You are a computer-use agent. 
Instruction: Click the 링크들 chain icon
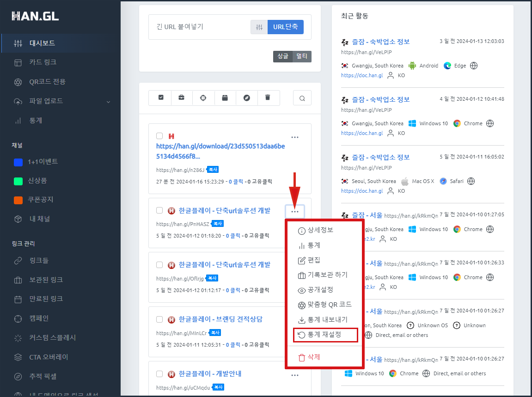18,261
